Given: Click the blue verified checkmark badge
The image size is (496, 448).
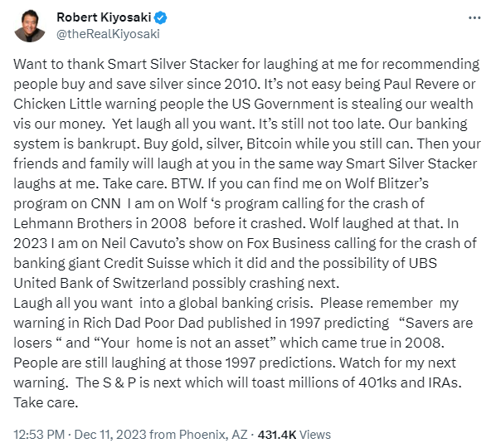Looking at the screenshot, I should [160, 17].
